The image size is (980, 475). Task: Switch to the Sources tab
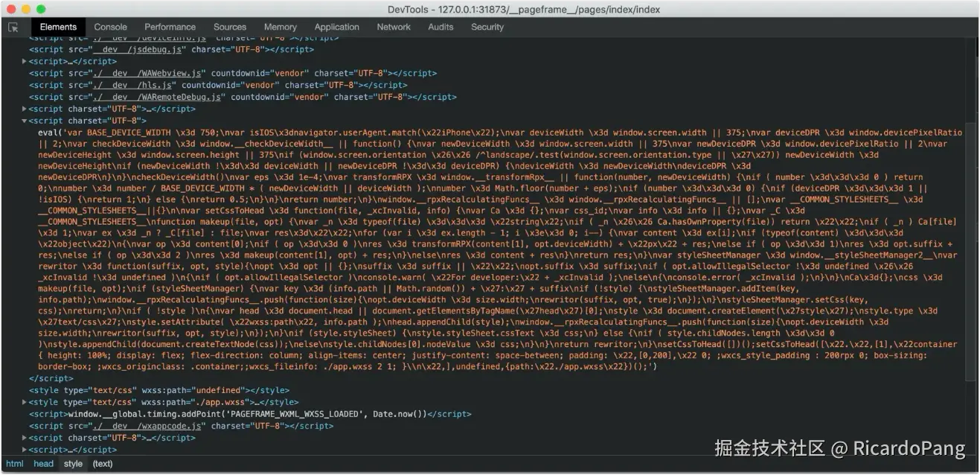(x=230, y=27)
